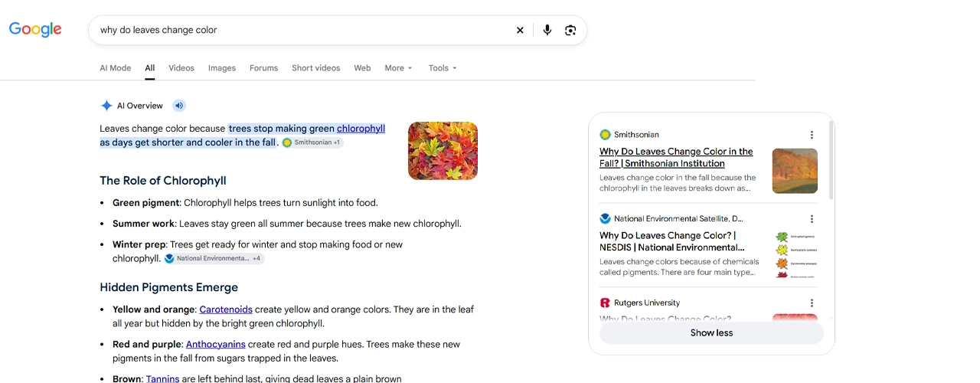
Task: Open Smithsonian Why Do Leaves Change Color link
Action: click(x=676, y=157)
